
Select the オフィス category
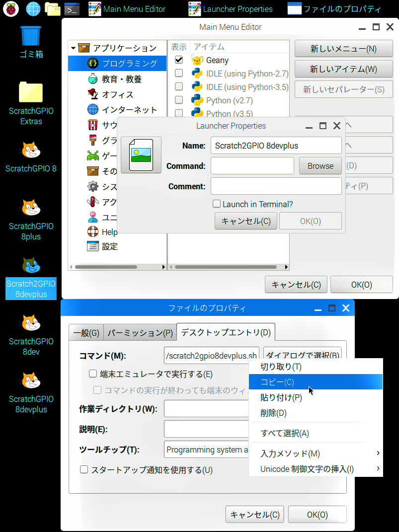click(117, 94)
